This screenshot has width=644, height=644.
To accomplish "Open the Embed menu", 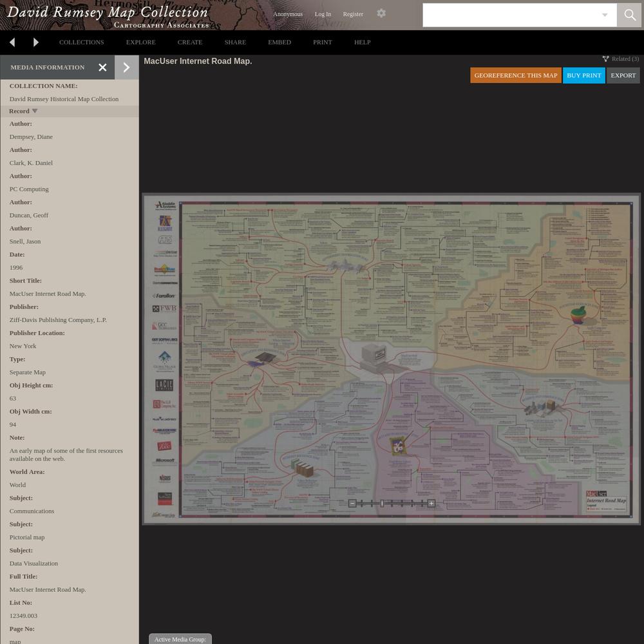I will (x=279, y=43).
